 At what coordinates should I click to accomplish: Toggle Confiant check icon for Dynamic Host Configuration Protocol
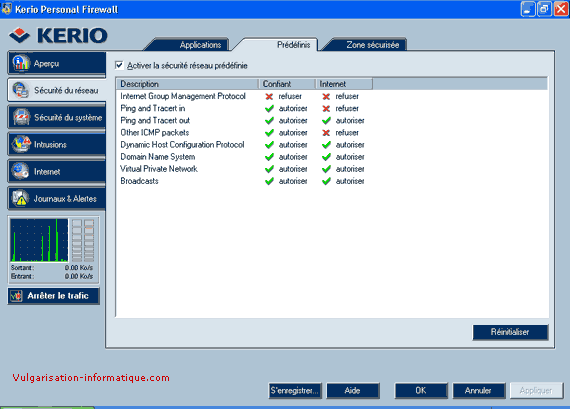[269, 145]
